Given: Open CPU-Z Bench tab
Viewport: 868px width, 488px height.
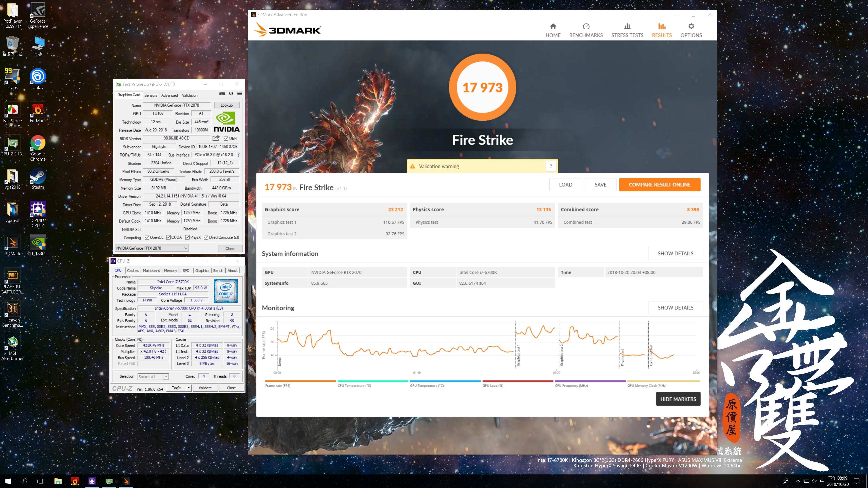Looking at the screenshot, I should [x=218, y=270].
